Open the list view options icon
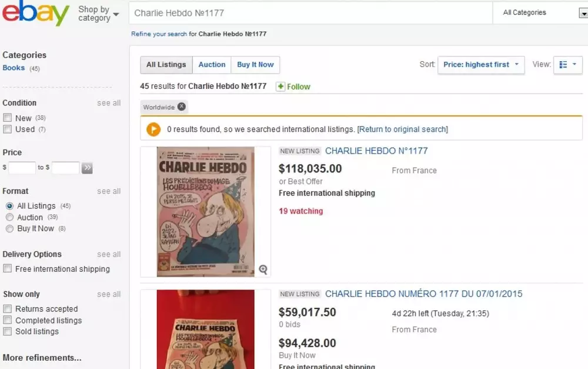This screenshot has height=369, width=588. click(x=567, y=65)
